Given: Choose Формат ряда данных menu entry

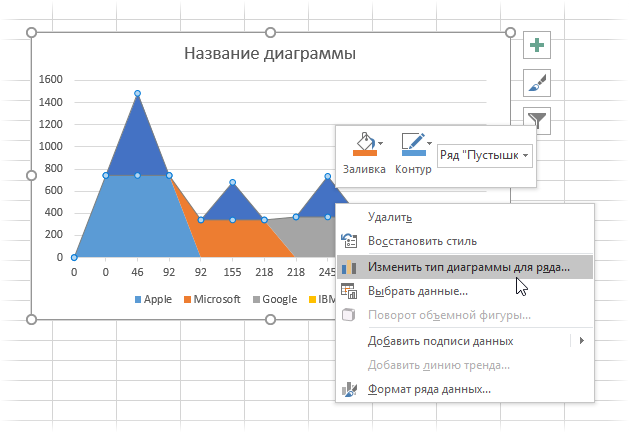Looking at the screenshot, I should point(465,389).
